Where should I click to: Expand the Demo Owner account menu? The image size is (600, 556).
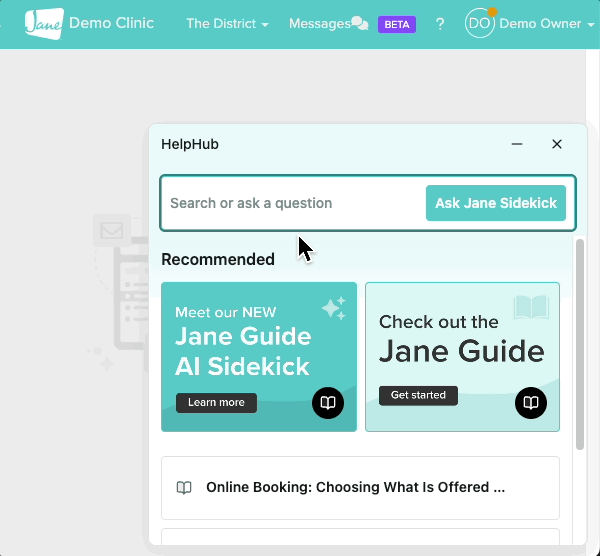[546, 24]
